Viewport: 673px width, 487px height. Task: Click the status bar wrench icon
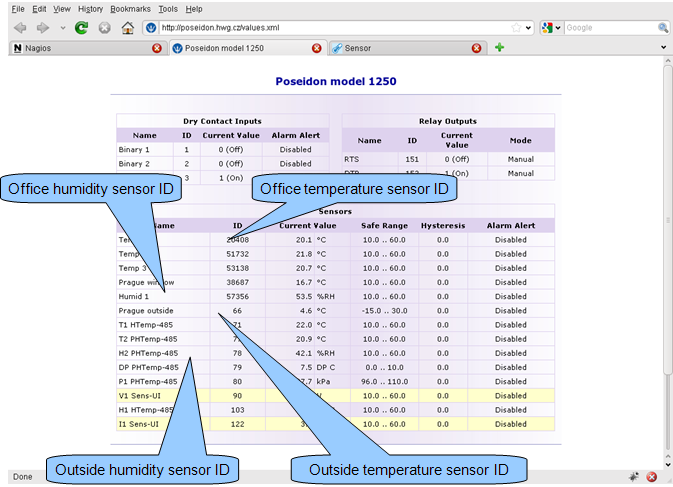click(634, 476)
